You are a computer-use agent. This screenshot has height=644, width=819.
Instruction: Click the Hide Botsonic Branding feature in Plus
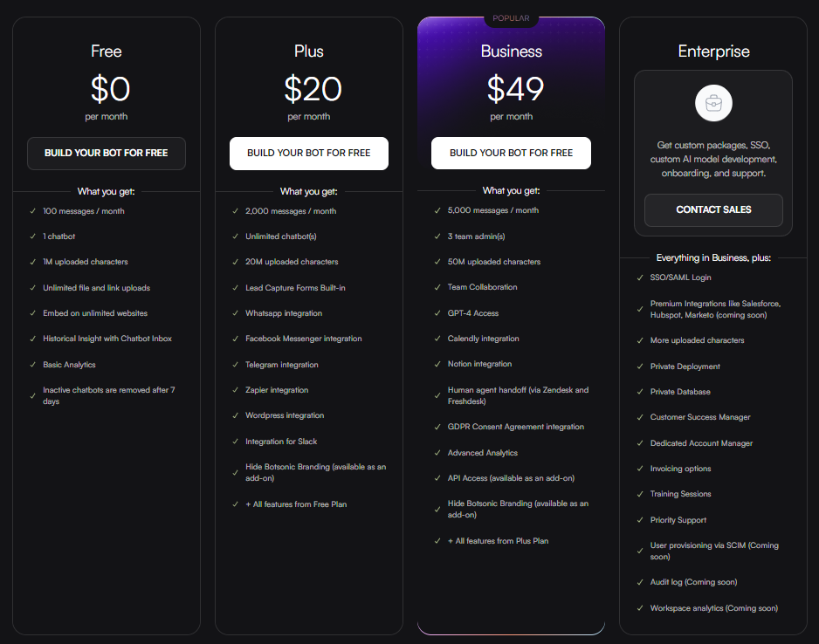[x=315, y=472]
